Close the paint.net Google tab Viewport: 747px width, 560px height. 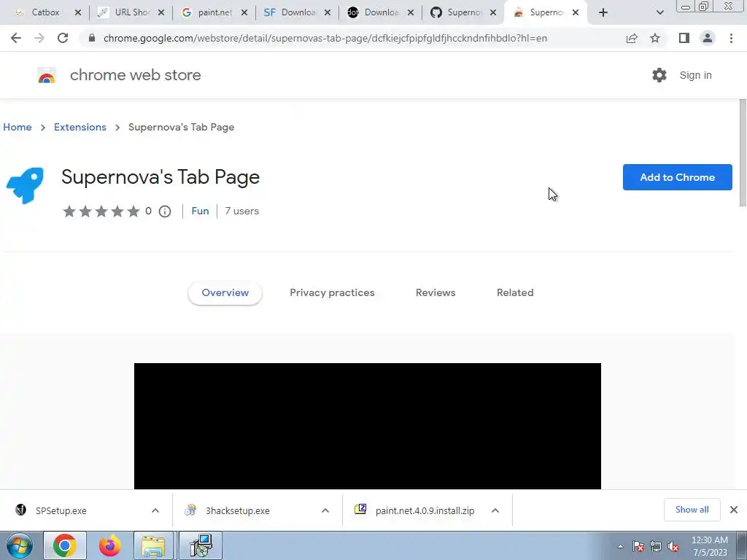(244, 12)
